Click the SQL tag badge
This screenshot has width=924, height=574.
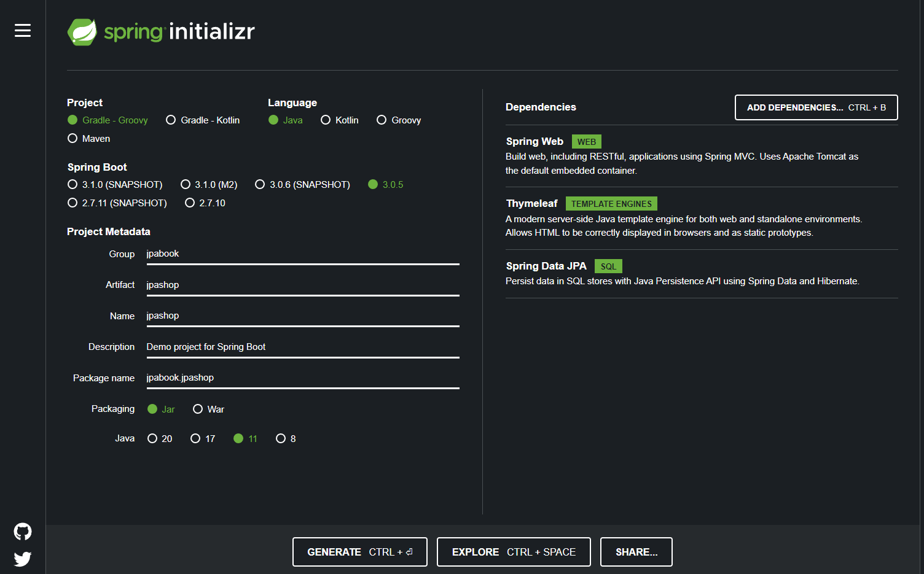[608, 266]
